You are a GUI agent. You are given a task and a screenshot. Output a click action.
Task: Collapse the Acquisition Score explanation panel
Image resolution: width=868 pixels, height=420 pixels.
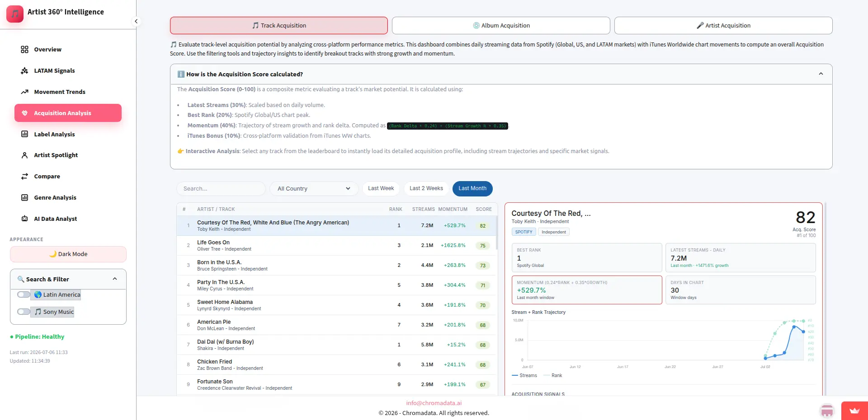coord(821,74)
